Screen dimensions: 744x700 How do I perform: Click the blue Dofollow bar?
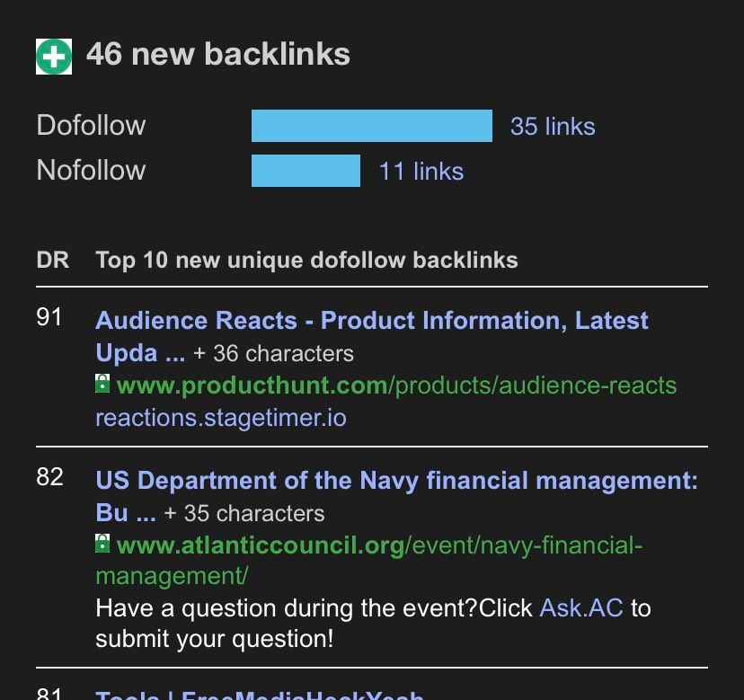point(371,126)
